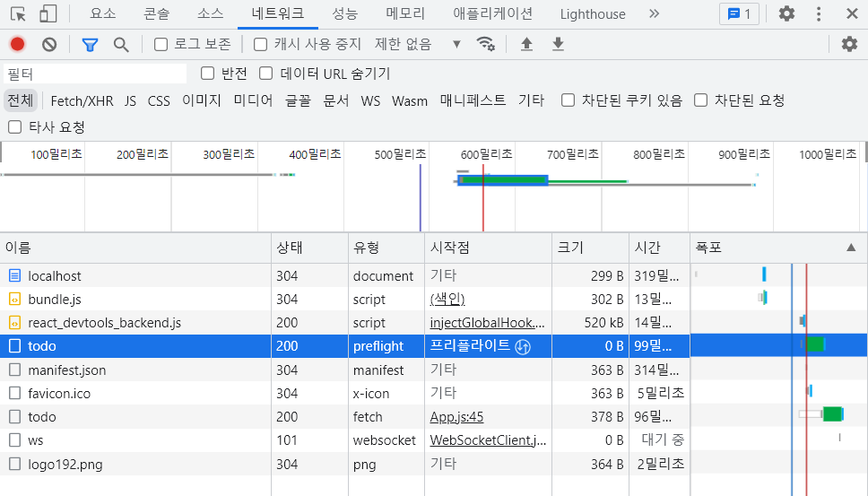Screen dimensions: 868x496
Task: Select the favicon.ico request row
Action: pos(344,393)
